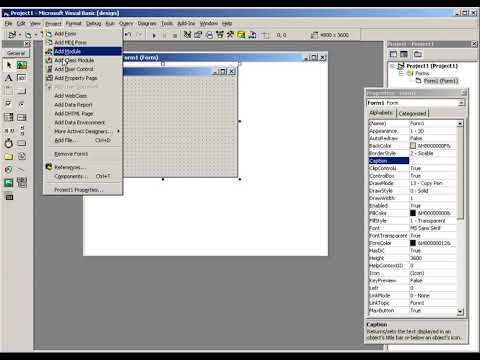Select the Pointer tool in the toolbox

[9, 65]
